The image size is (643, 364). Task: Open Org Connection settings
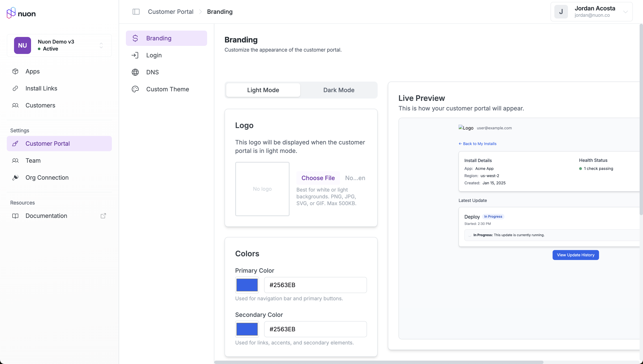47,178
